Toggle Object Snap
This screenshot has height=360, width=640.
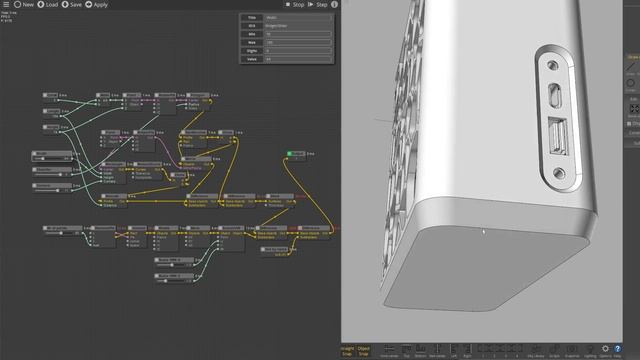click(x=363, y=351)
